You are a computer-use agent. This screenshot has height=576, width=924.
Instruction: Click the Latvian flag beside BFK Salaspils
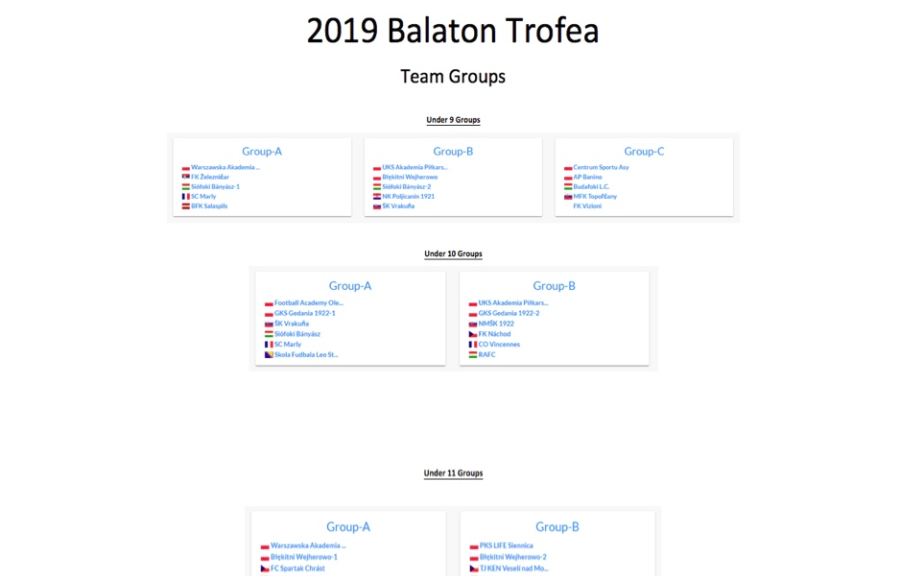(185, 206)
